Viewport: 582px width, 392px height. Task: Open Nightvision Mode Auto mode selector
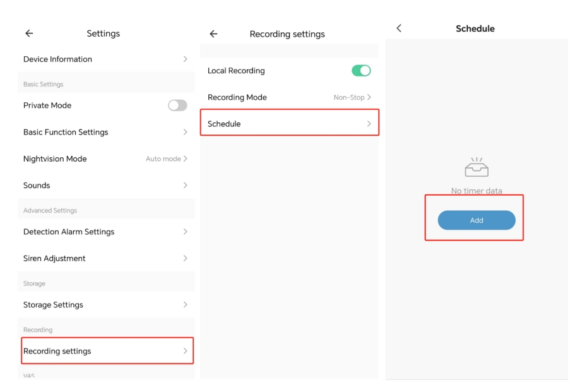(x=167, y=159)
